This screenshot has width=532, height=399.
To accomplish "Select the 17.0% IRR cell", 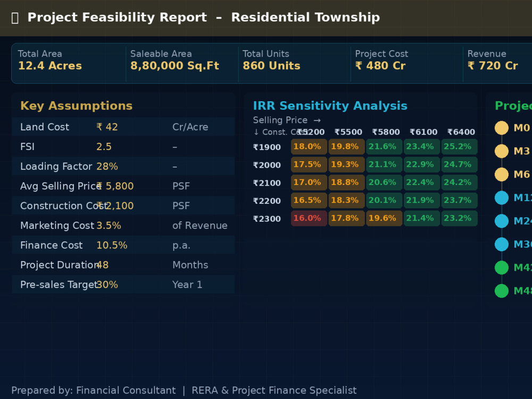I will tap(309, 182).
